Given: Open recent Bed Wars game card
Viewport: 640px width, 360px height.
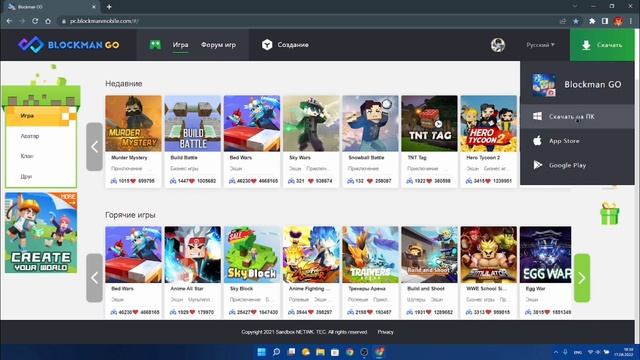Looking at the screenshot, I should point(252,142).
